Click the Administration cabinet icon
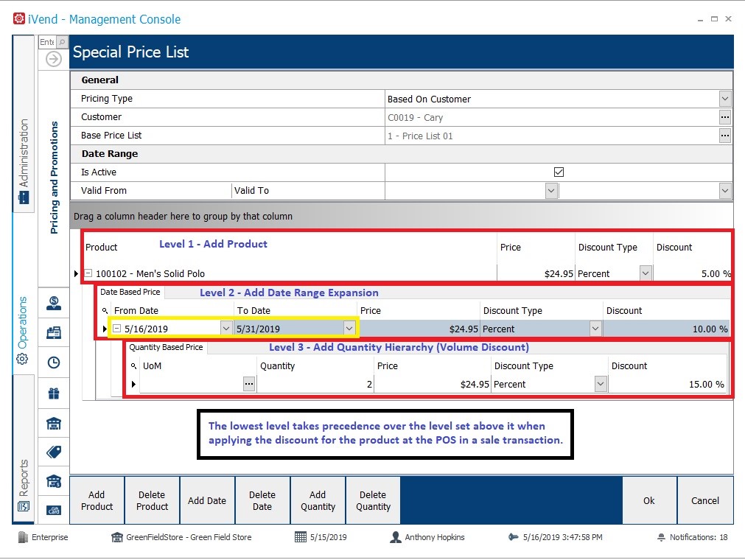745x560 pixels. [24, 197]
